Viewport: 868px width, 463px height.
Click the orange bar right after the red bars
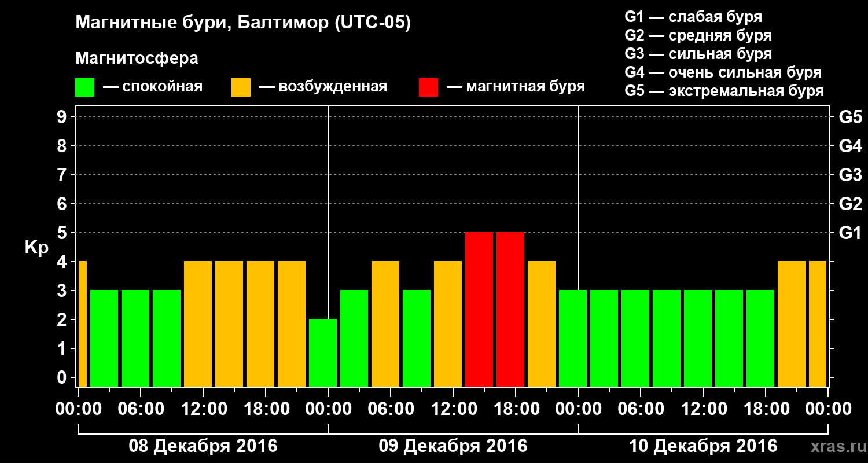click(542, 324)
